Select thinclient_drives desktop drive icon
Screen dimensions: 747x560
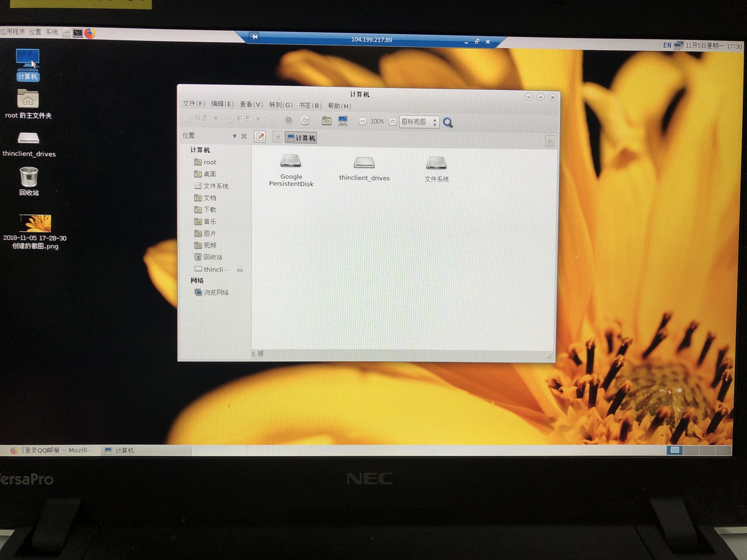[x=29, y=144]
